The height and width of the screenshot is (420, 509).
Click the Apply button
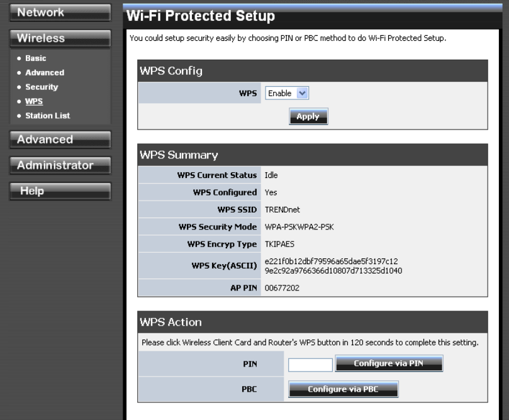(x=308, y=116)
